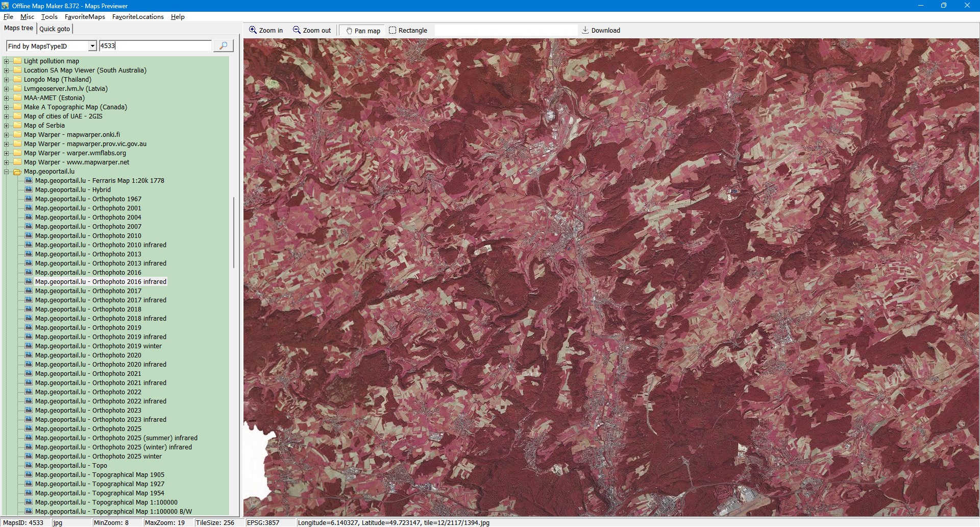Click the maps tree vertical scrollbar
Viewport: 980px width, 527px height.
[x=234, y=232]
